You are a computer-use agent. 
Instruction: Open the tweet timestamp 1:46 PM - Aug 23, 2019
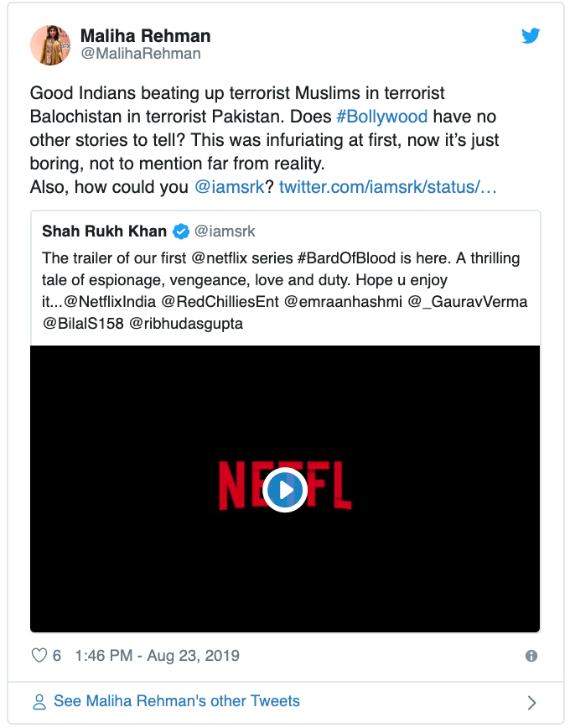click(x=157, y=656)
